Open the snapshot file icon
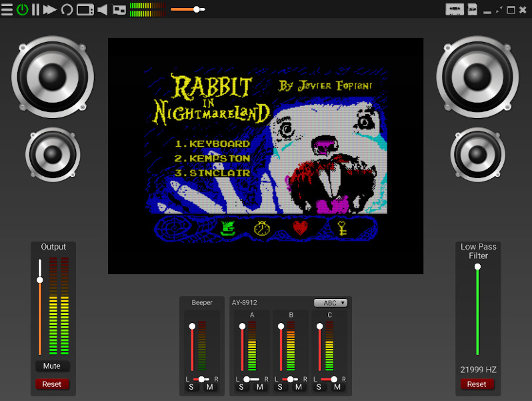 (472, 9)
